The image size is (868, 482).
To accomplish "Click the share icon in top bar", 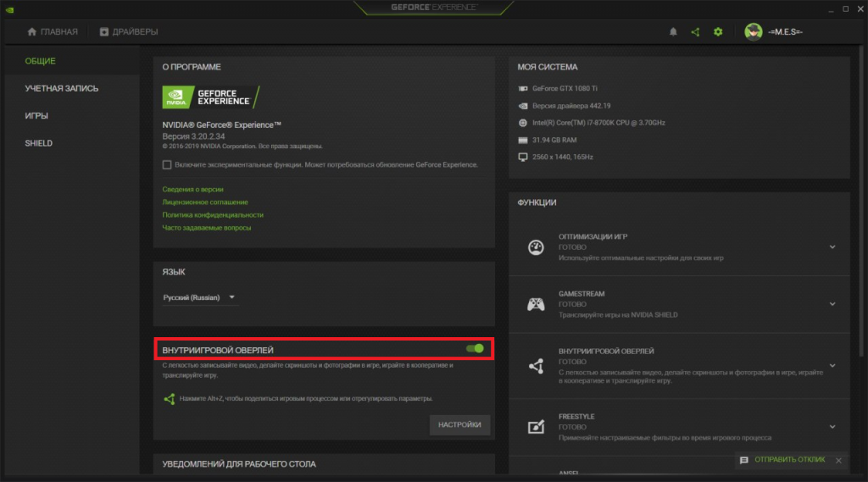I will 695,32.
